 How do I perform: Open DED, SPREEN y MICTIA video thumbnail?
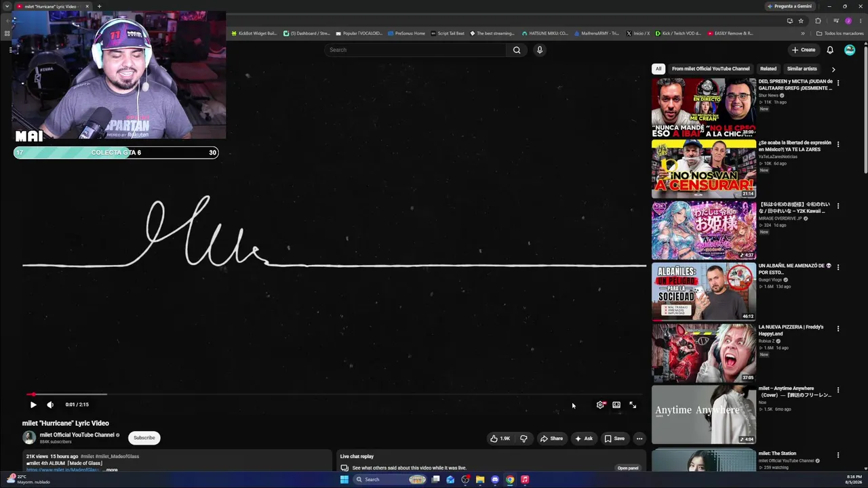[704, 107]
